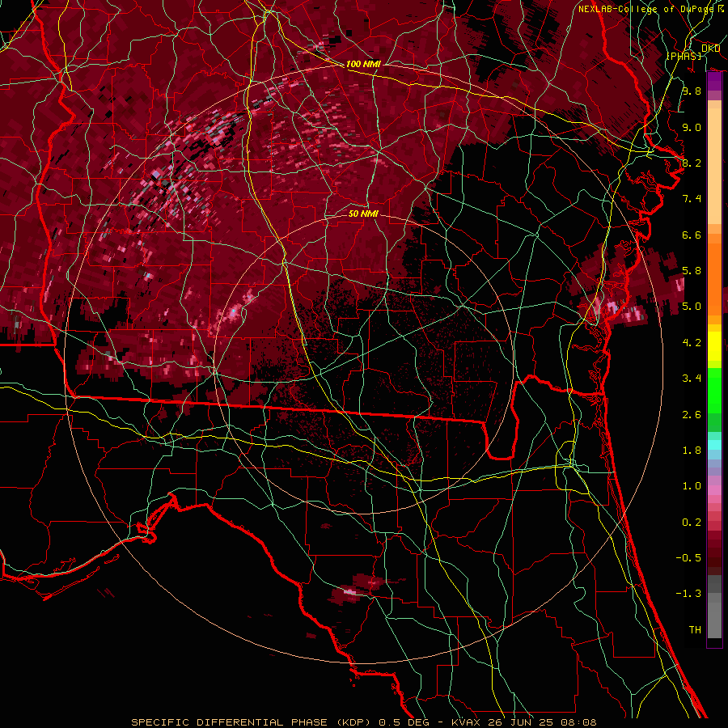The image size is (728, 728).
Task: Click the -0.5 value on the color scale
Action: point(688,558)
